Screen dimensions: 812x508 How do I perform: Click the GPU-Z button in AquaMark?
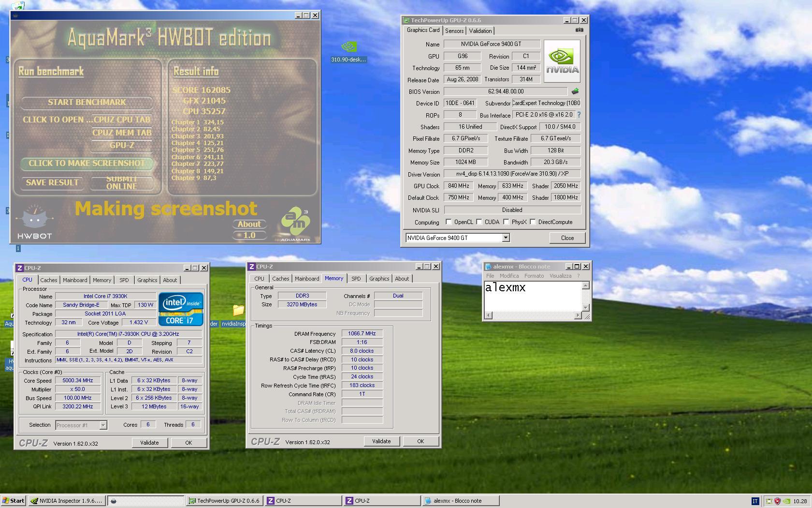click(122, 145)
